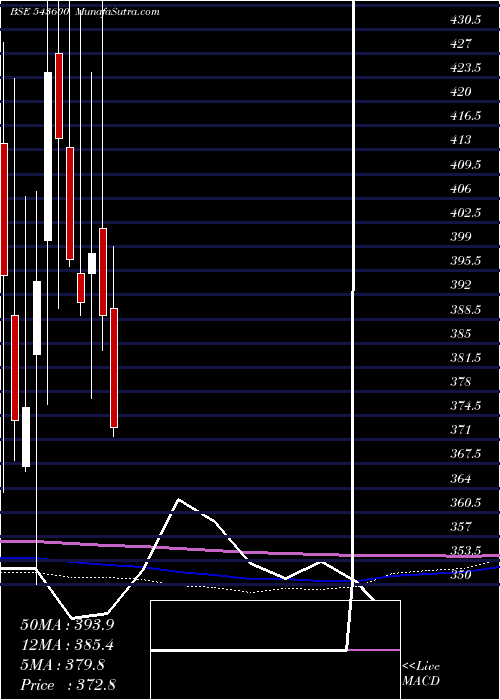Viewport: 500px width, 700px height.
Task: Click the 395.5 price axis label
Action: (465, 261)
